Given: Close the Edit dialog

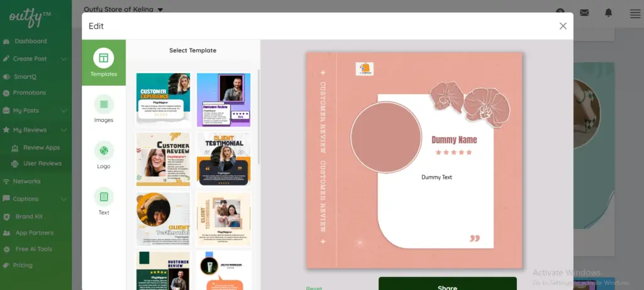Looking at the screenshot, I should tap(563, 26).
